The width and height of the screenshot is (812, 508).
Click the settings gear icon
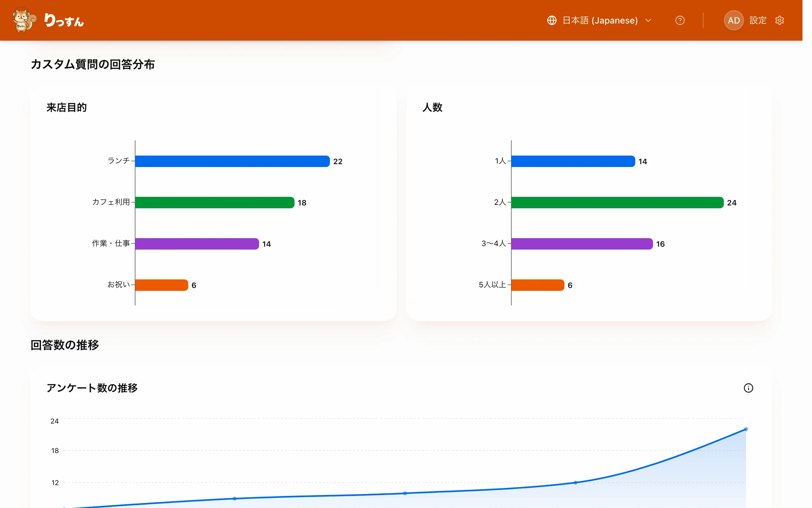point(779,21)
